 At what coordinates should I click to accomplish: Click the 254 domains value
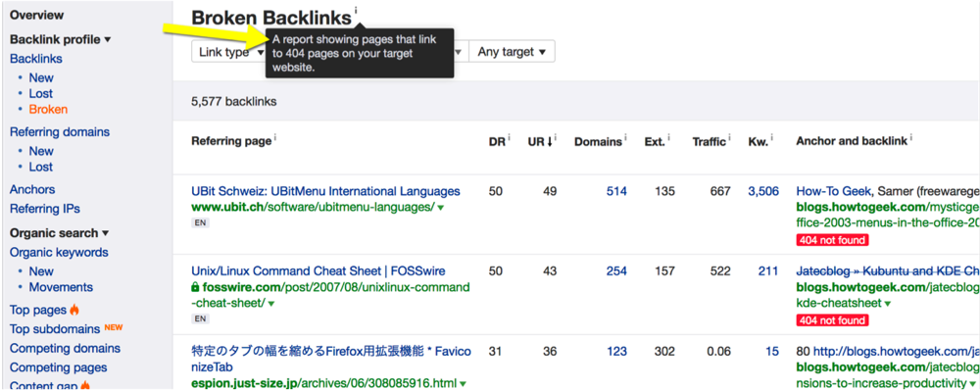[616, 271]
